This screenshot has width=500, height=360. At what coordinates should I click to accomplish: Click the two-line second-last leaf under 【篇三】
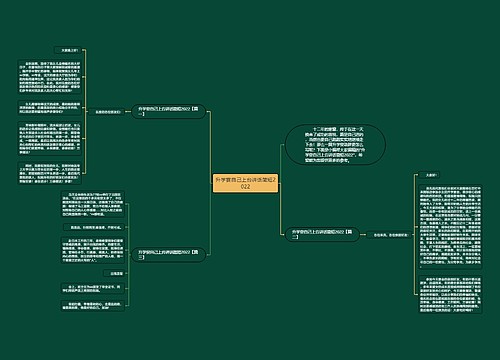(x=92, y=288)
